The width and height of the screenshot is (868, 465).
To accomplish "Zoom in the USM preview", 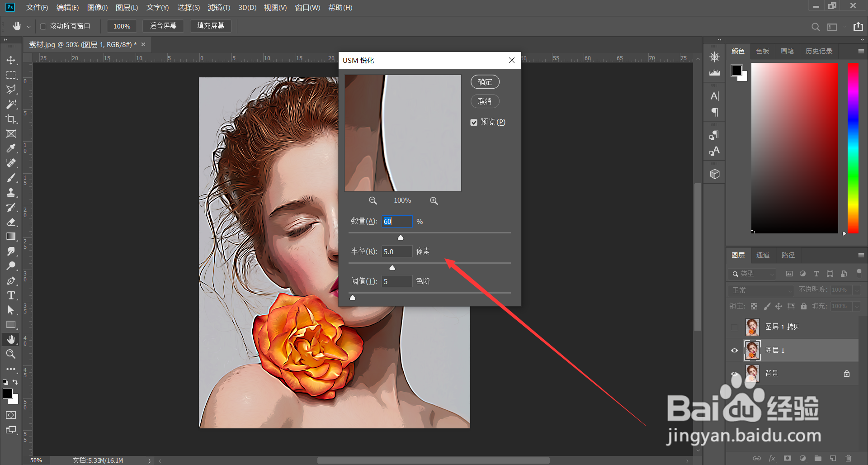I will [434, 201].
